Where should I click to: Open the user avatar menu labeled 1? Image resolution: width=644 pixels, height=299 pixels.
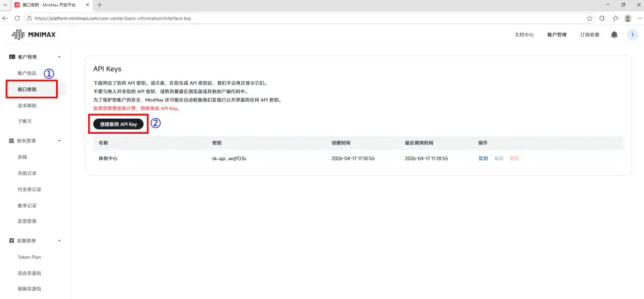(632, 35)
